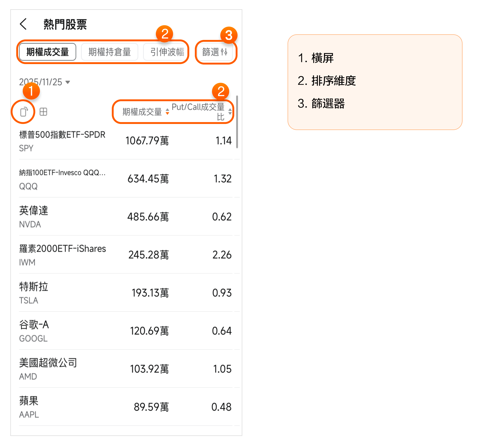Switch to the 期權持倉量 tab

coord(109,52)
